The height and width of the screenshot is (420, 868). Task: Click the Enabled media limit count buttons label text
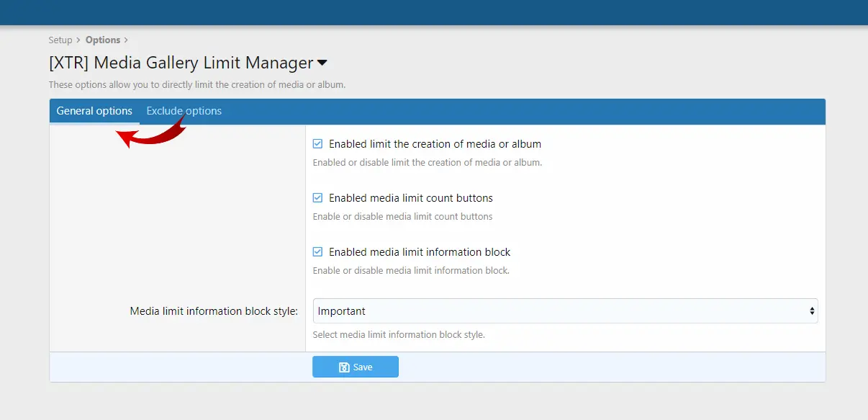pos(411,198)
